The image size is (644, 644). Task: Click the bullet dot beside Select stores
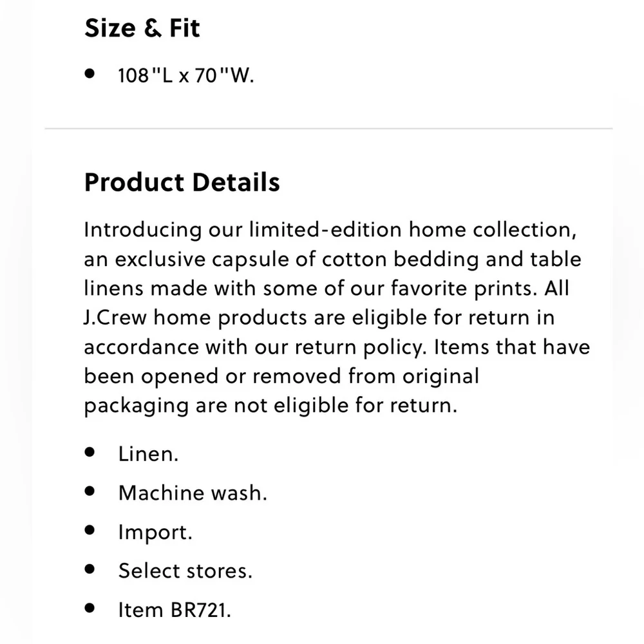90,569
